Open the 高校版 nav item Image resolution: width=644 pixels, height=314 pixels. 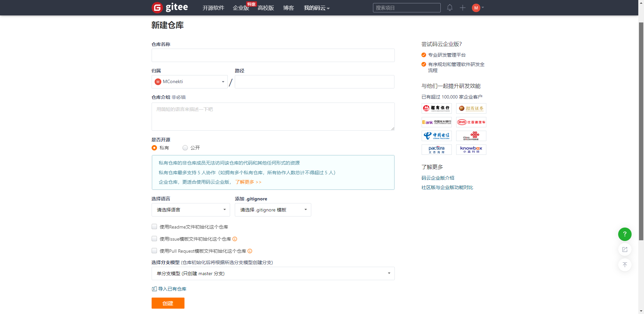click(266, 8)
